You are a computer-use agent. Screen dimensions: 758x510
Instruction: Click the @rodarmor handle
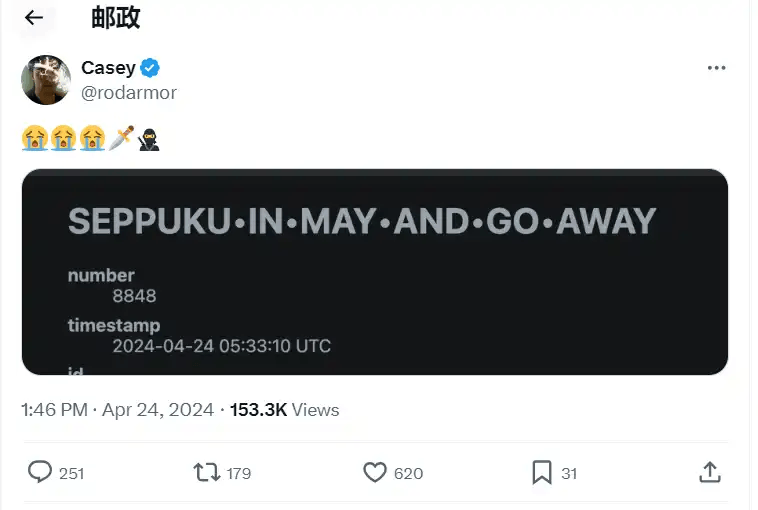(x=128, y=92)
